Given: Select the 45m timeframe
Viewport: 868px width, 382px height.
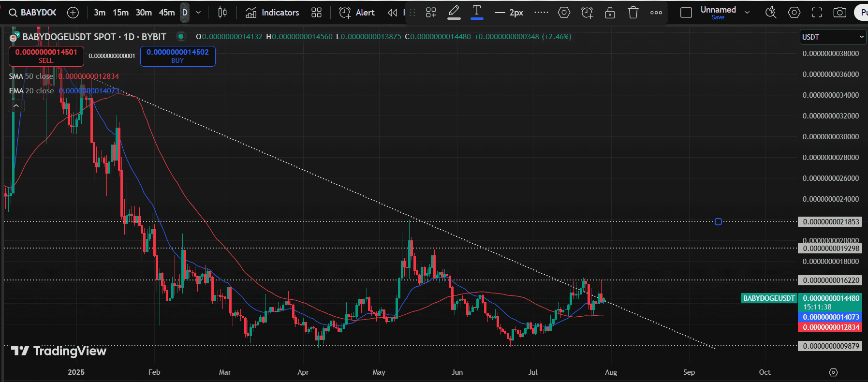Looking at the screenshot, I should pos(167,13).
